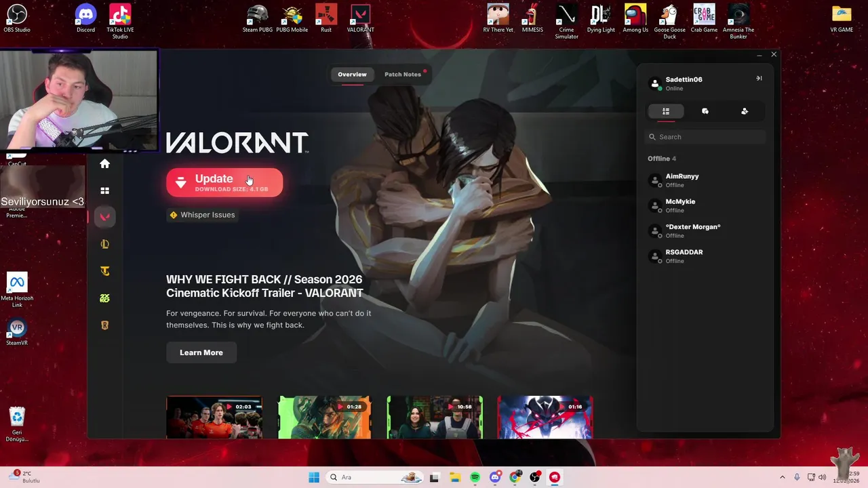The width and height of the screenshot is (868, 488).
Task: Select friend AimRunyy
Action: [705, 180]
